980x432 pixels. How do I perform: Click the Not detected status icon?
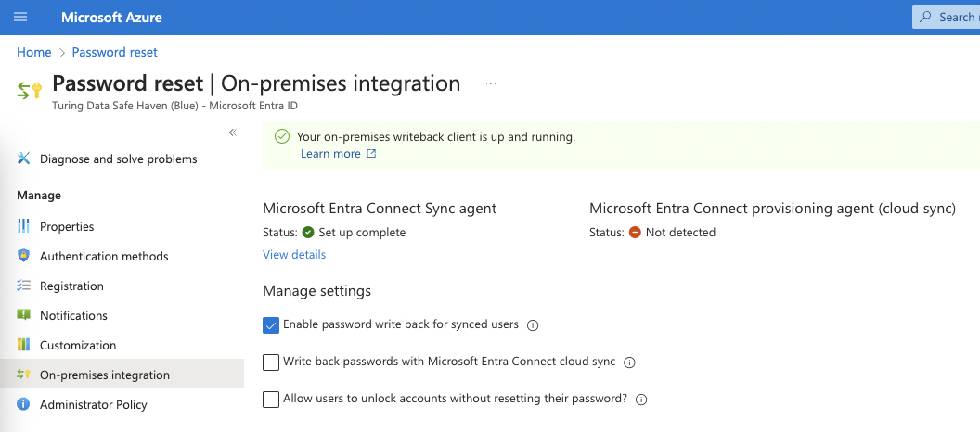coord(635,233)
